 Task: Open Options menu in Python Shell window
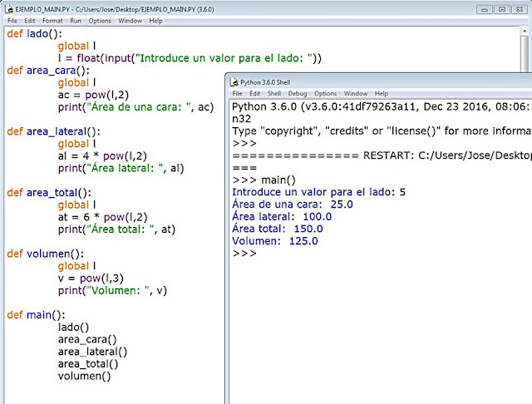click(325, 93)
